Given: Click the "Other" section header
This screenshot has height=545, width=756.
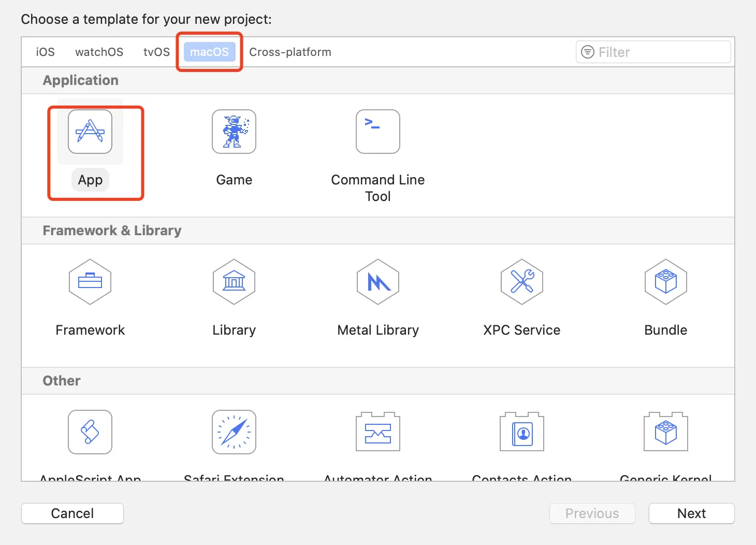Looking at the screenshot, I should [x=62, y=381].
